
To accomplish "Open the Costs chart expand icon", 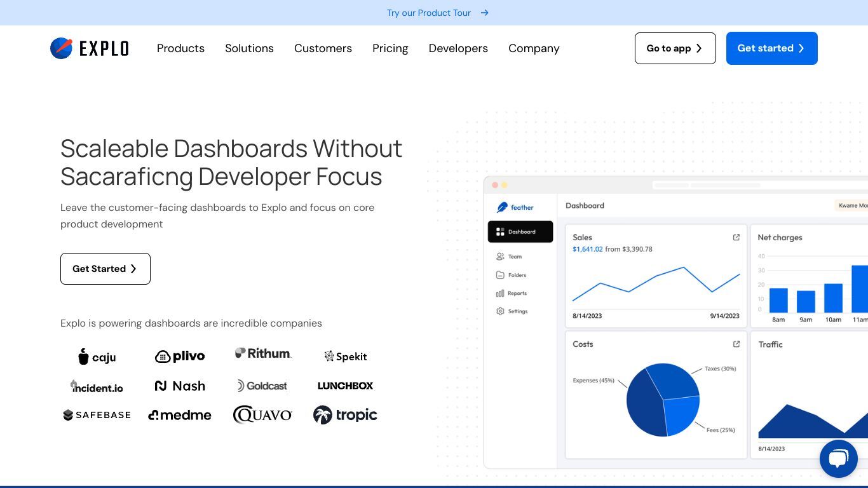I will click(736, 344).
